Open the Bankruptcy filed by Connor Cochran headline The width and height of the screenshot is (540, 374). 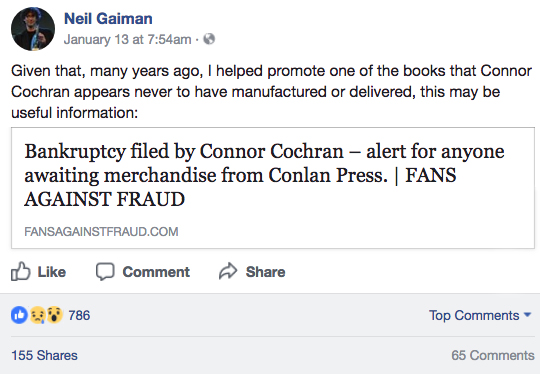point(264,175)
